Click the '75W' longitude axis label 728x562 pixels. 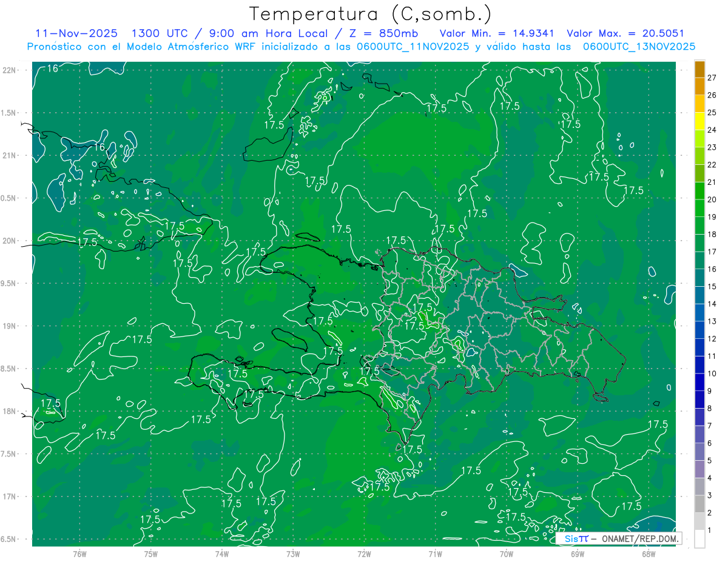tap(151, 554)
